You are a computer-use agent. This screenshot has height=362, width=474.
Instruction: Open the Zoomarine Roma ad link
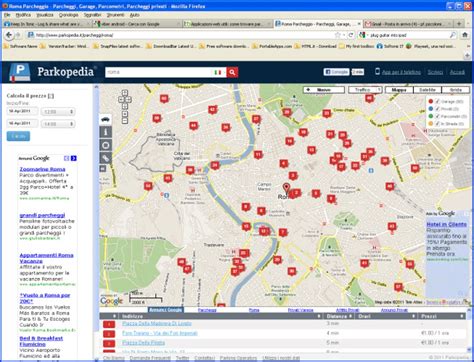click(42, 169)
